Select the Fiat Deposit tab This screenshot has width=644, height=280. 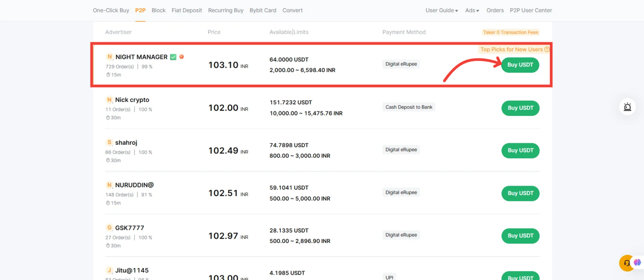187,10
